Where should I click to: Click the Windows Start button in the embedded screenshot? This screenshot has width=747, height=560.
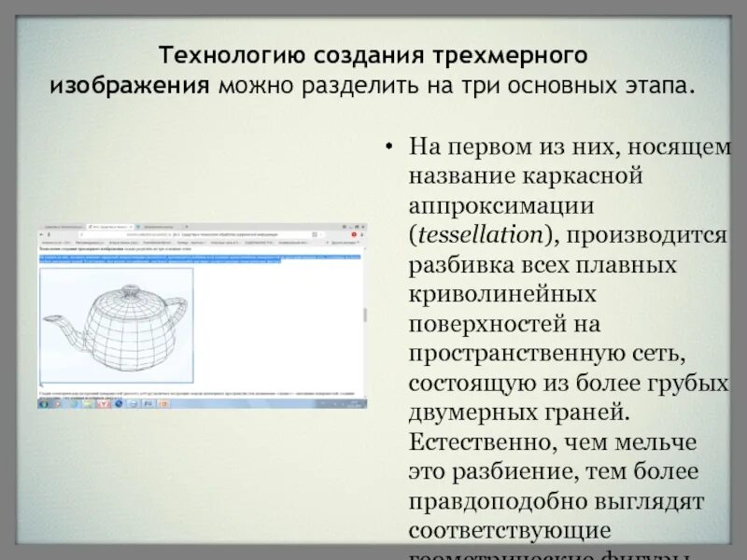[44, 404]
